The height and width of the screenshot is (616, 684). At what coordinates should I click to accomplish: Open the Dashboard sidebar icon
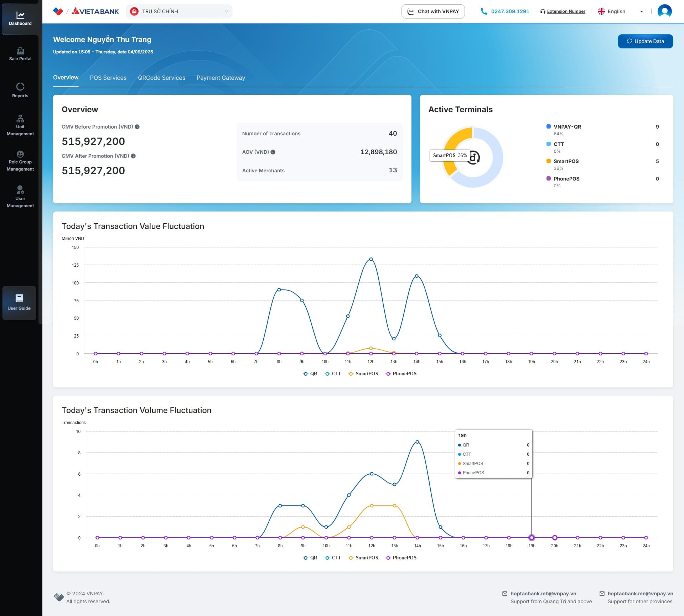point(20,15)
